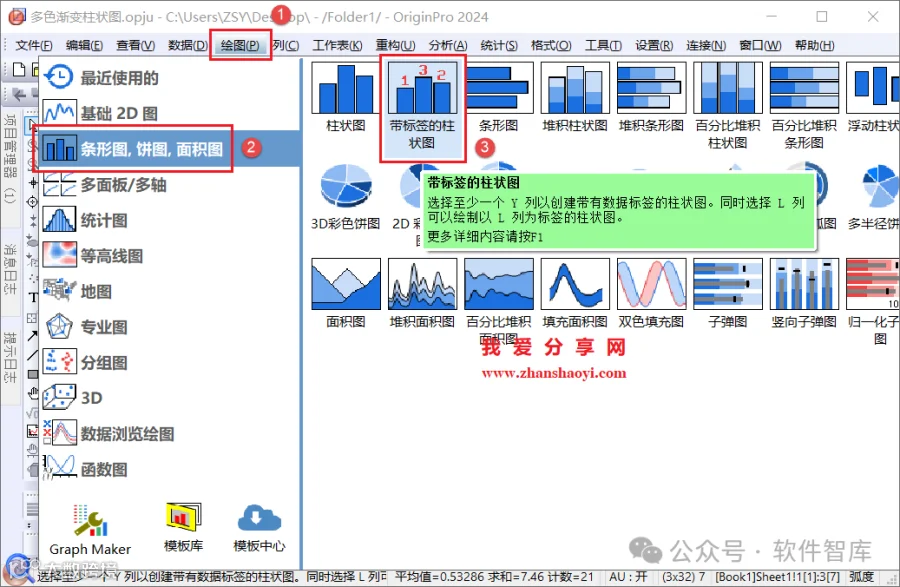This screenshot has width=900, height=587.
Task: Choose the 百分比堆积条形图 template
Action: tap(804, 106)
